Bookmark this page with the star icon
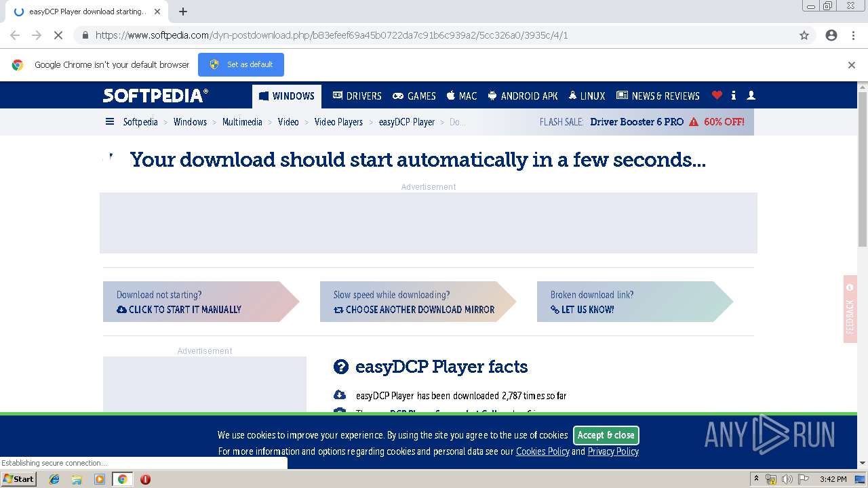Viewport: 868px width, 488px height. [x=804, y=35]
